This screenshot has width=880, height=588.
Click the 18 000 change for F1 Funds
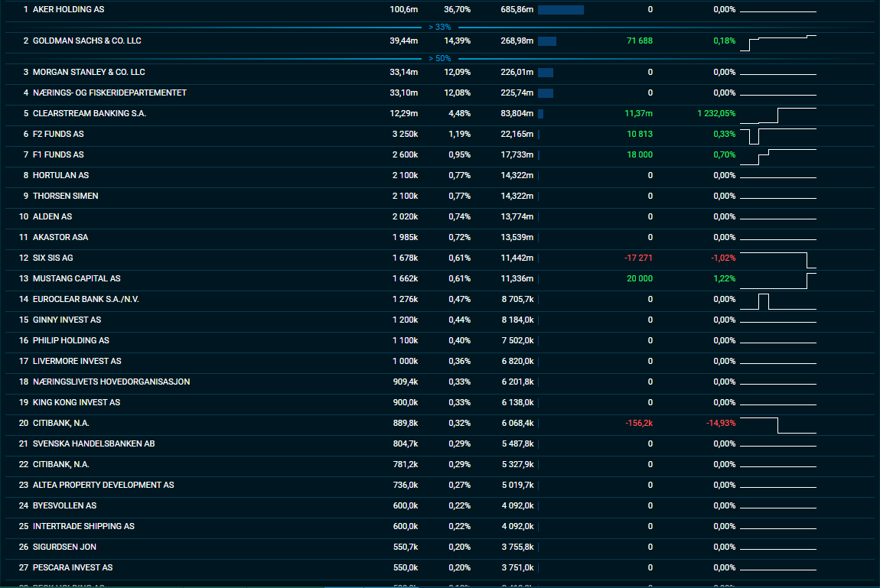640,155
